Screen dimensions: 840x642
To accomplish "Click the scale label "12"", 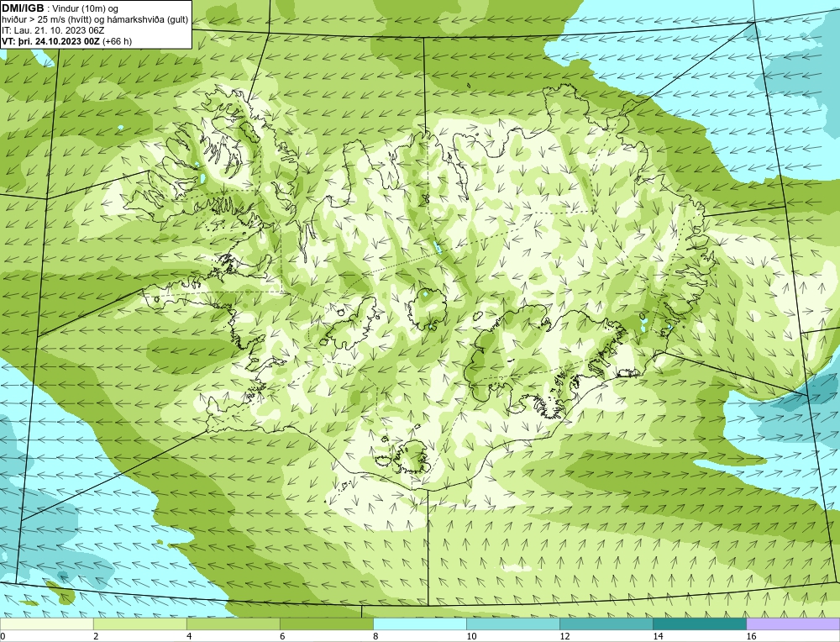I will coord(564,636).
